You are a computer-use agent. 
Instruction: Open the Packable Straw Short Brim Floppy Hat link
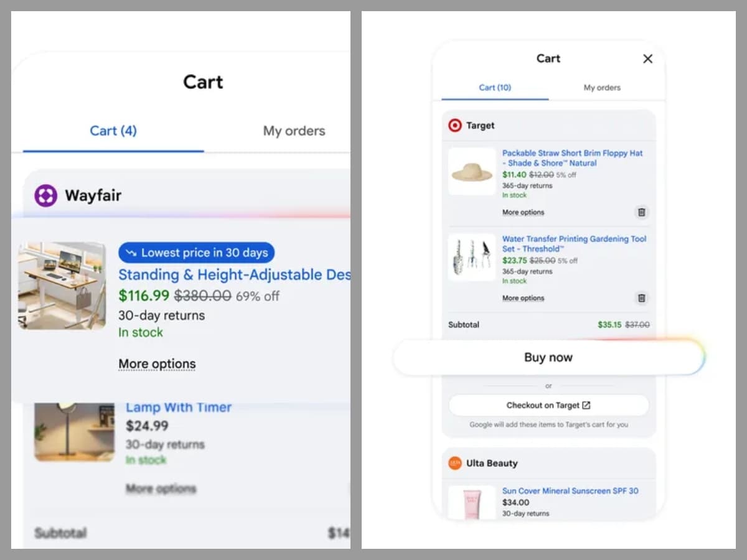click(x=572, y=158)
